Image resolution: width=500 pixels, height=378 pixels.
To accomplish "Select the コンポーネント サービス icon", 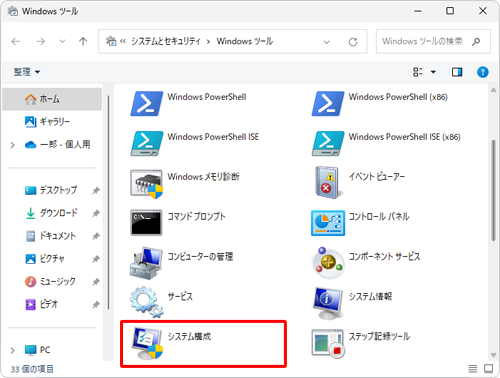I will click(328, 263).
